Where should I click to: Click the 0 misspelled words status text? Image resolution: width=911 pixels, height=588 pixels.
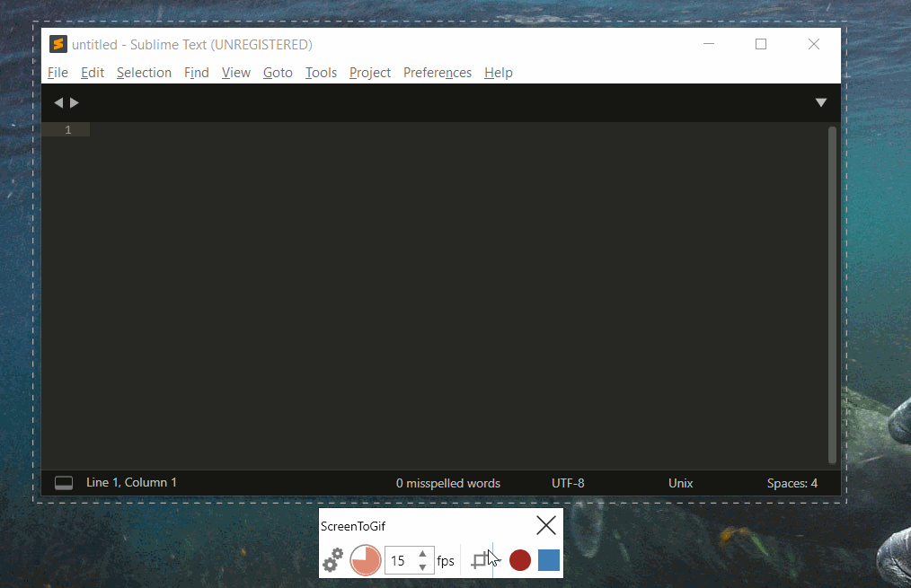coord(448,483)
